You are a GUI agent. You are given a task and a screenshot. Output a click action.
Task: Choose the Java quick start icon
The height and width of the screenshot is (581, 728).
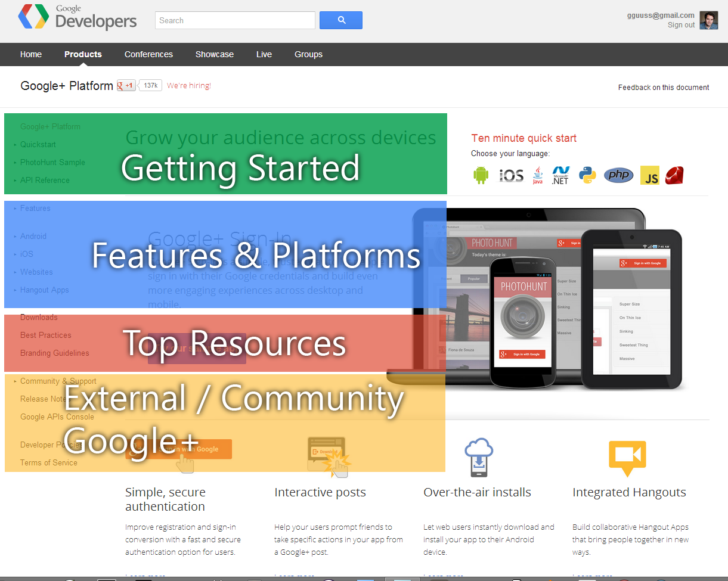[538, 176]
